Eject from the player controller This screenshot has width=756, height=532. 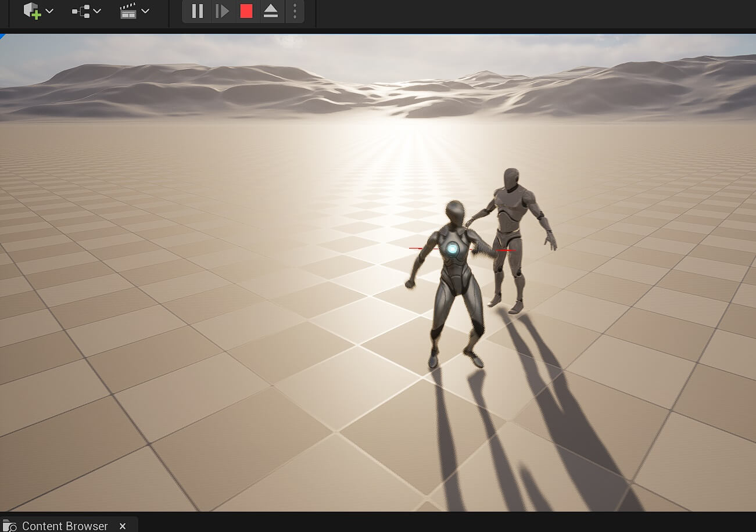271,11
